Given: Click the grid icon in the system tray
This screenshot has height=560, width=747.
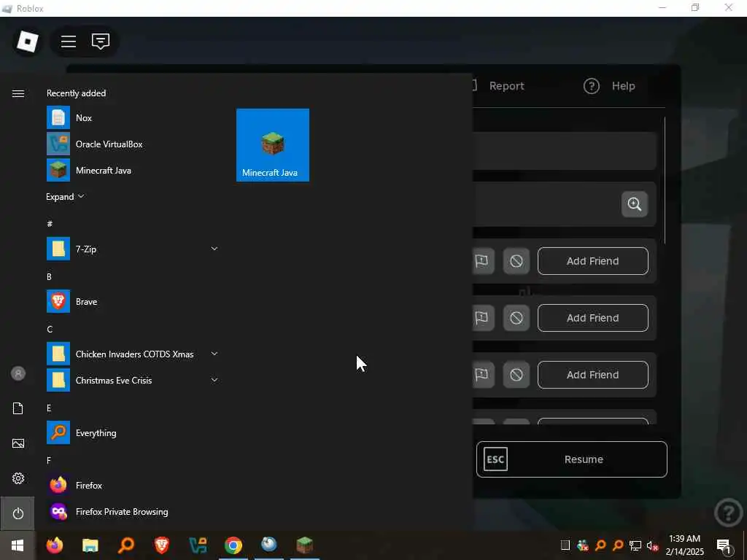Looking at the screenshot, I should tap(565, 545).
